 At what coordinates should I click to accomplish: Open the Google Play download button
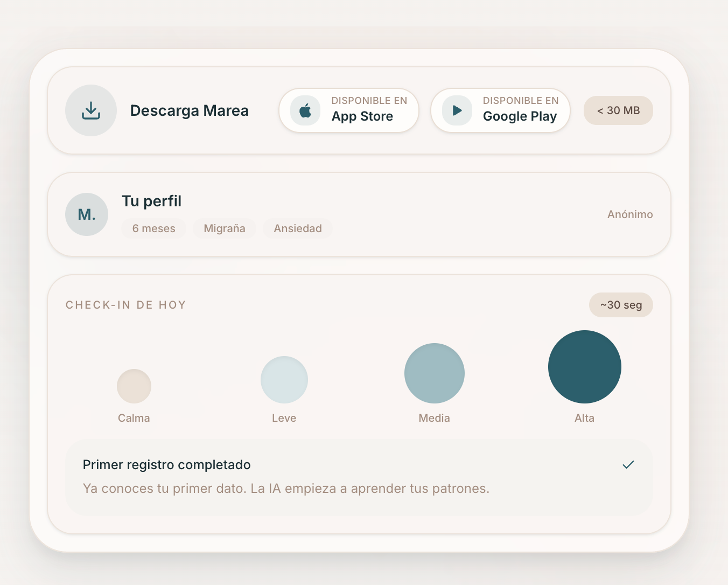(x=500, y=110)
